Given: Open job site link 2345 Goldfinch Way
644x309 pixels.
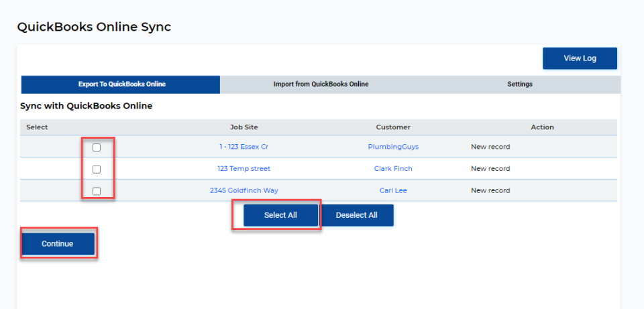Looking at the screenshot, I should [x=244, y=190].
